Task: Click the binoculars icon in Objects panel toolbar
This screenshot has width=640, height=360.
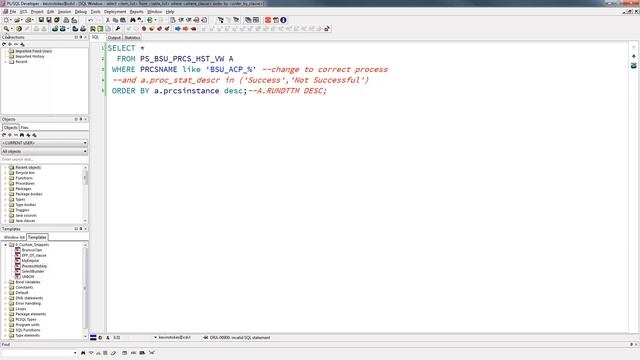Action: coord(22,135)
